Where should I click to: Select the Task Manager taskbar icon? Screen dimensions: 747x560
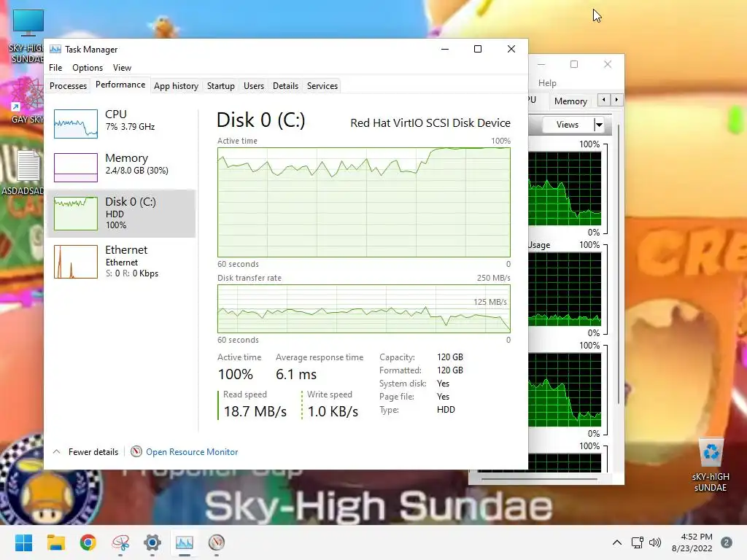[185, 542]
